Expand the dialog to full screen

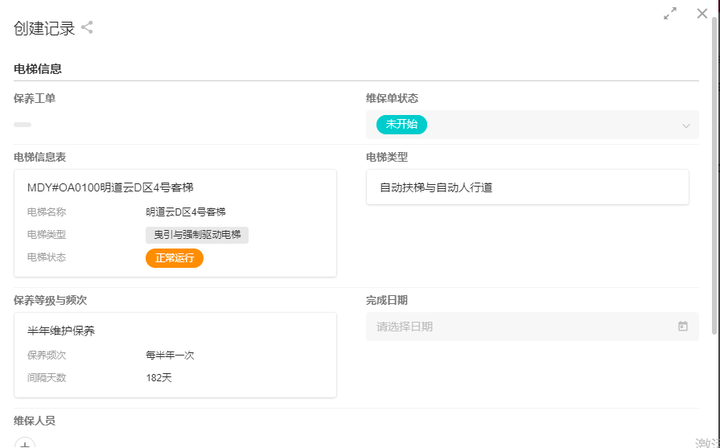click(670, 14)
